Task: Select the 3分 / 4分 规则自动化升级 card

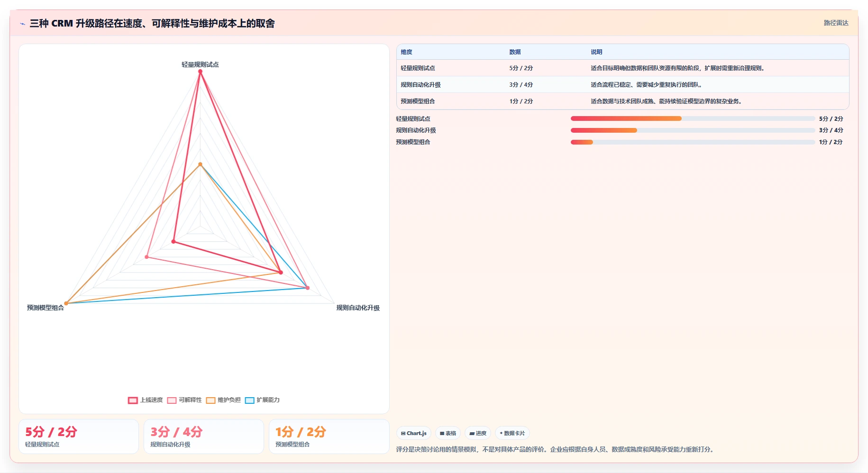Action: [x=204, y=437]
